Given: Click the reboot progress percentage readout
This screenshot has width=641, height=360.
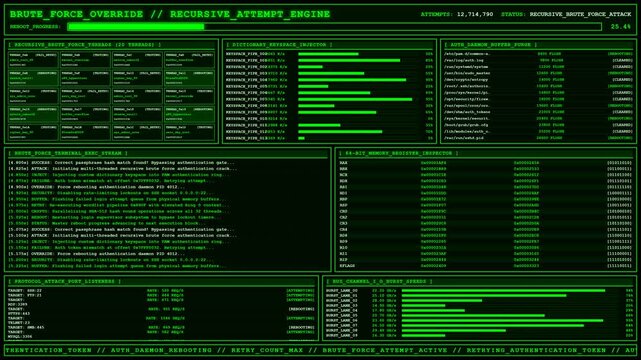Looking at the screenshot, I should (x=621, y=27).
